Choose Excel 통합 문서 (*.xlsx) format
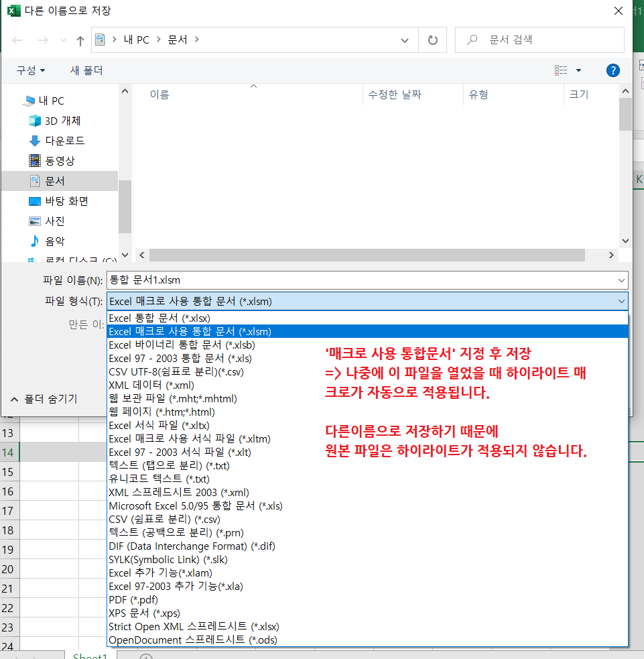Image resolution: width=644 pixels, height=659 pixels. click(368, 318)
